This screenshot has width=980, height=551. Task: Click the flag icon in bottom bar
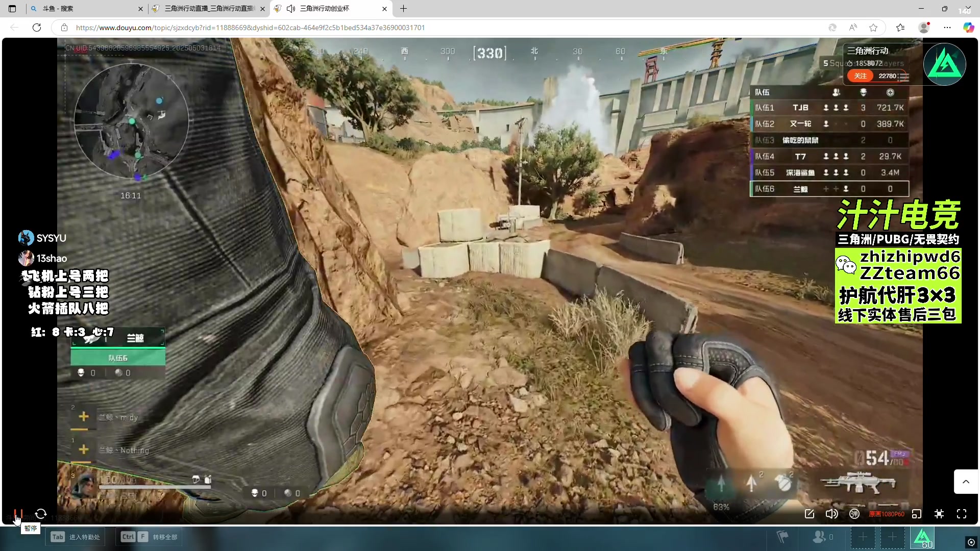(x=782, y=537)
